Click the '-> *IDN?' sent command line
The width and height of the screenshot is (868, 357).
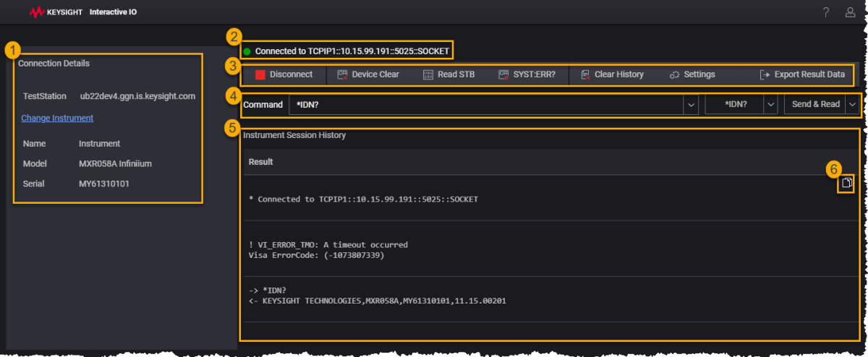click(268, 291)
